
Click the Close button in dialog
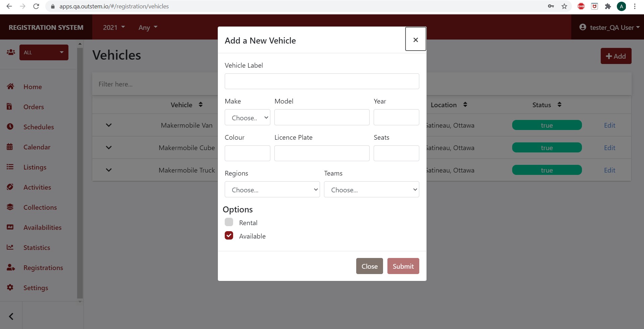pyautogui.click(x=369, y=266)
